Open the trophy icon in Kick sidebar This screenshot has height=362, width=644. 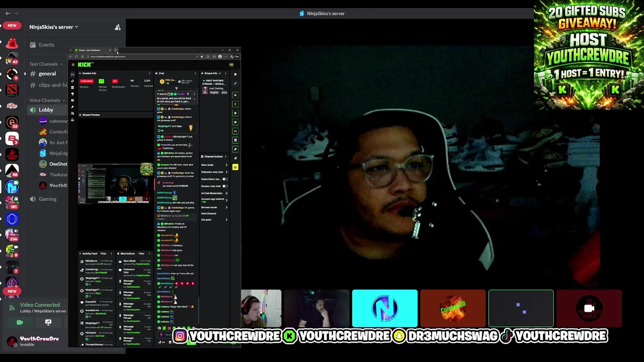click(72, 94)
